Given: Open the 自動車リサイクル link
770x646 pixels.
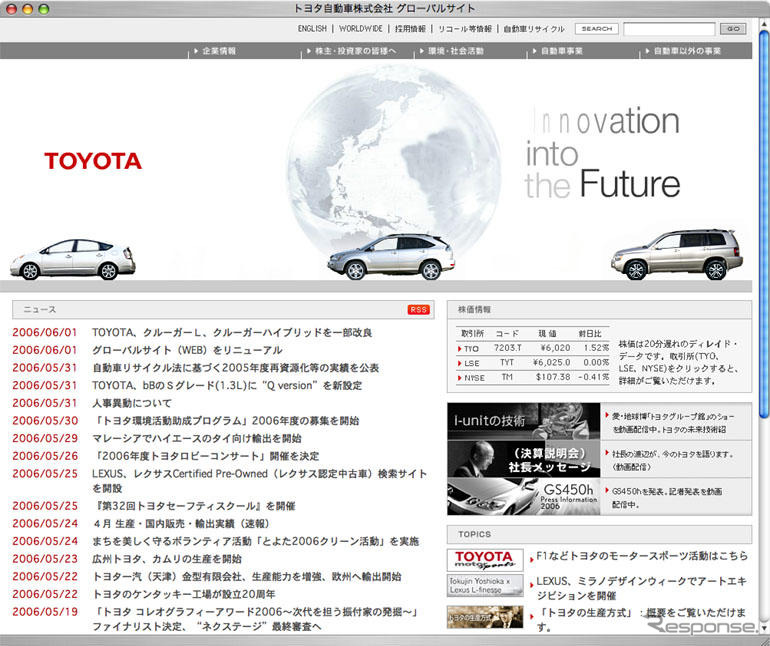Looking at the screenshot, I should coord(534,28).
